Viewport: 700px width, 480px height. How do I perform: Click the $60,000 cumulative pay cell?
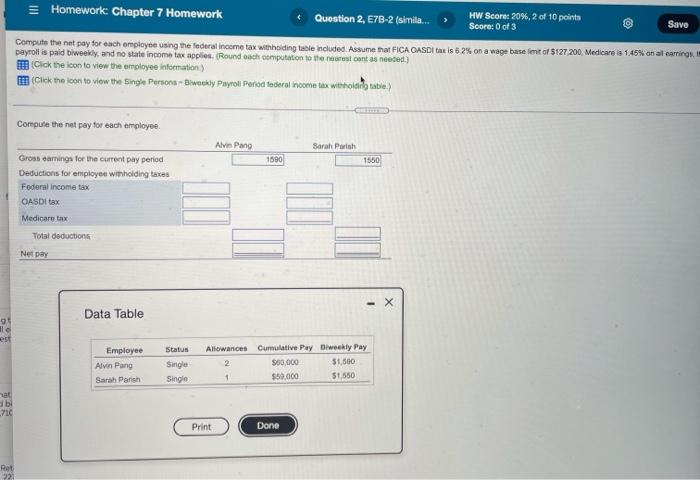(x=285, y=362)
